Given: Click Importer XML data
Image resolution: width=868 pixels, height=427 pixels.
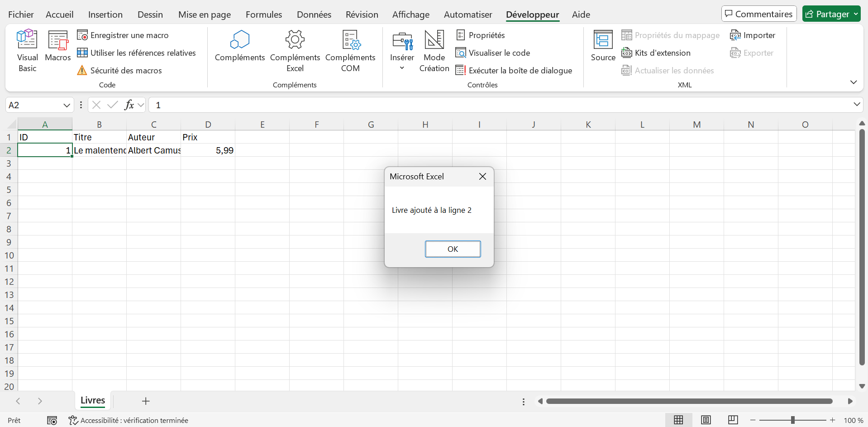Looking at the screenshot, I should coord(753,35).
